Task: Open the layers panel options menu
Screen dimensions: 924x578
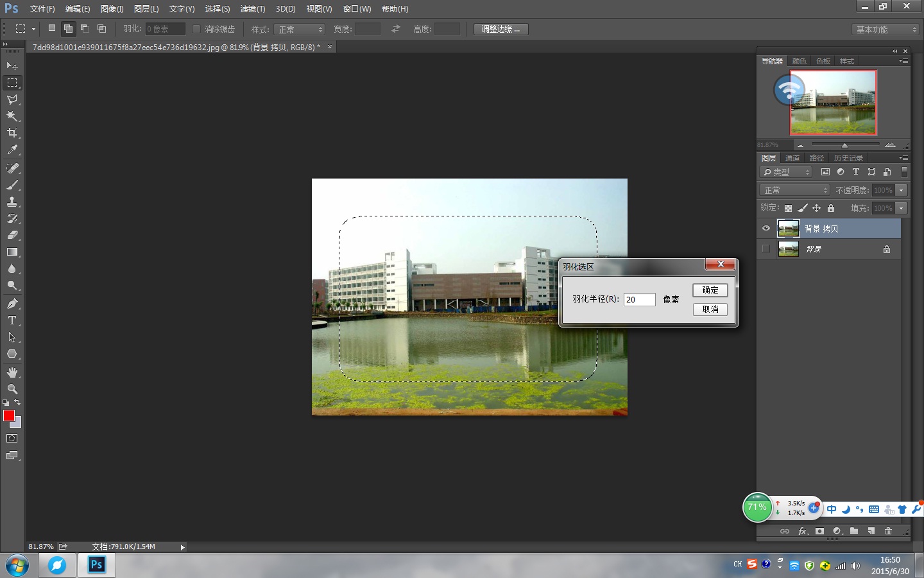Action: [x=903, y=158]
